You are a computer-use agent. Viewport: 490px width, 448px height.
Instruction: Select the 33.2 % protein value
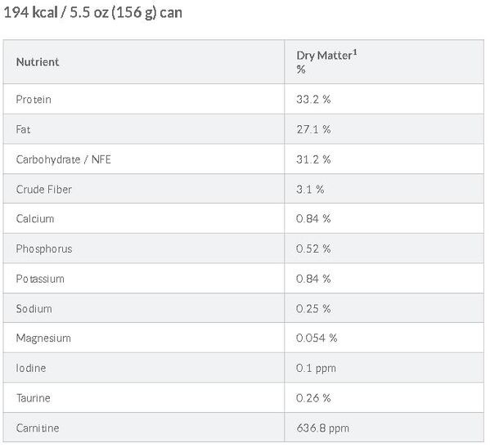click(x=313, y=100)
